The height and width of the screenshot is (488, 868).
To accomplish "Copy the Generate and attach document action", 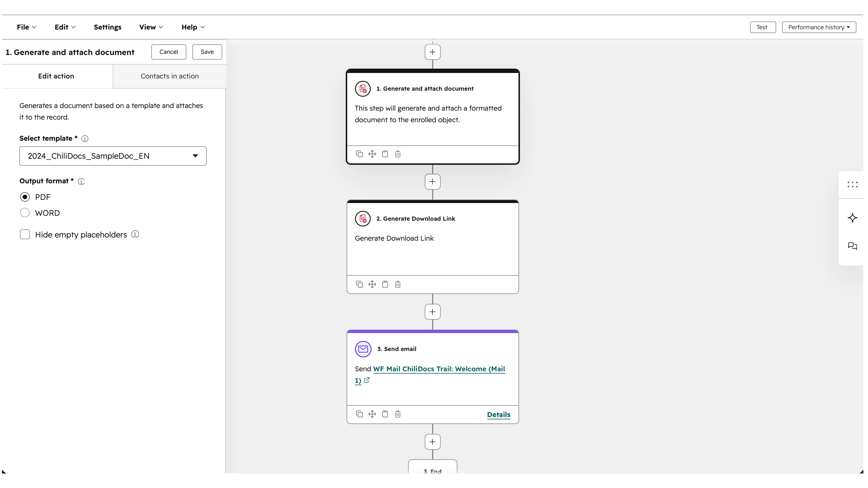I will pyautogui.click(x=359, y=154).
